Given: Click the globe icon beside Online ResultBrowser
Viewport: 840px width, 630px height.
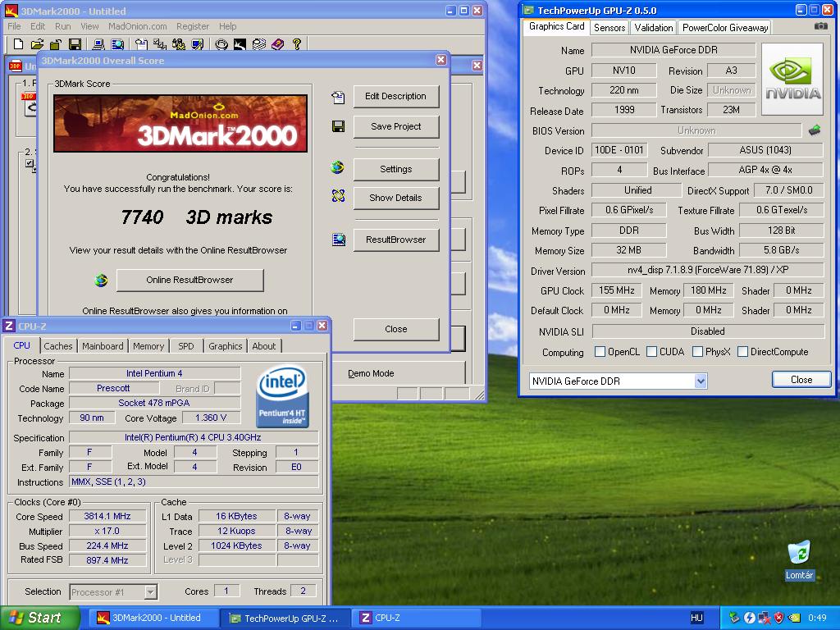Looking at the screenshot, I should click(101, 280).
